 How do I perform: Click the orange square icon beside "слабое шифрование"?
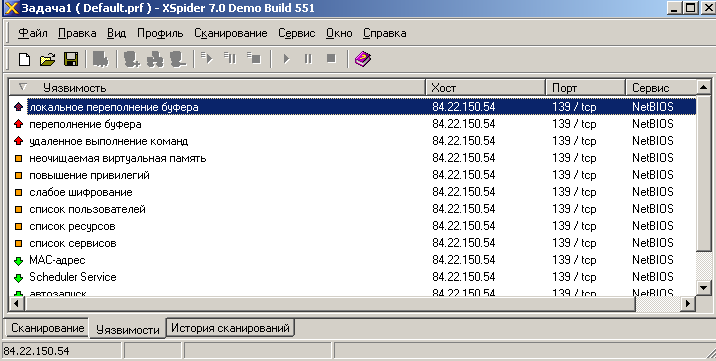[18, 193]
